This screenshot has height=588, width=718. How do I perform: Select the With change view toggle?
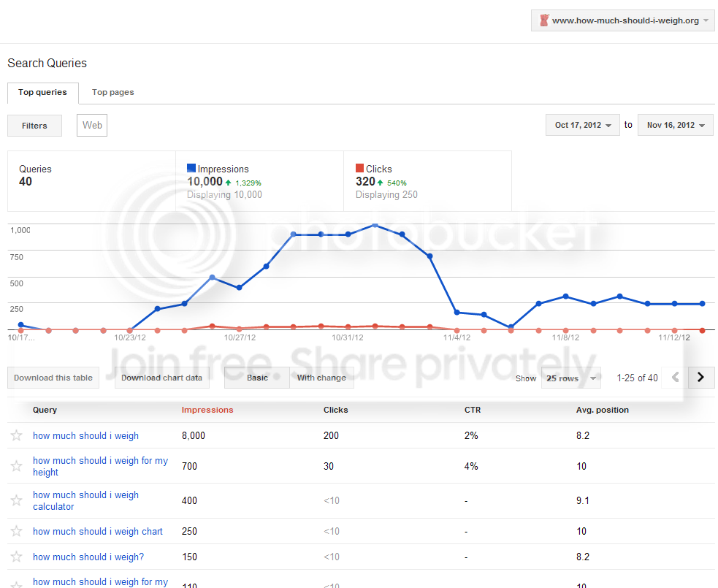tap(321, 378)
